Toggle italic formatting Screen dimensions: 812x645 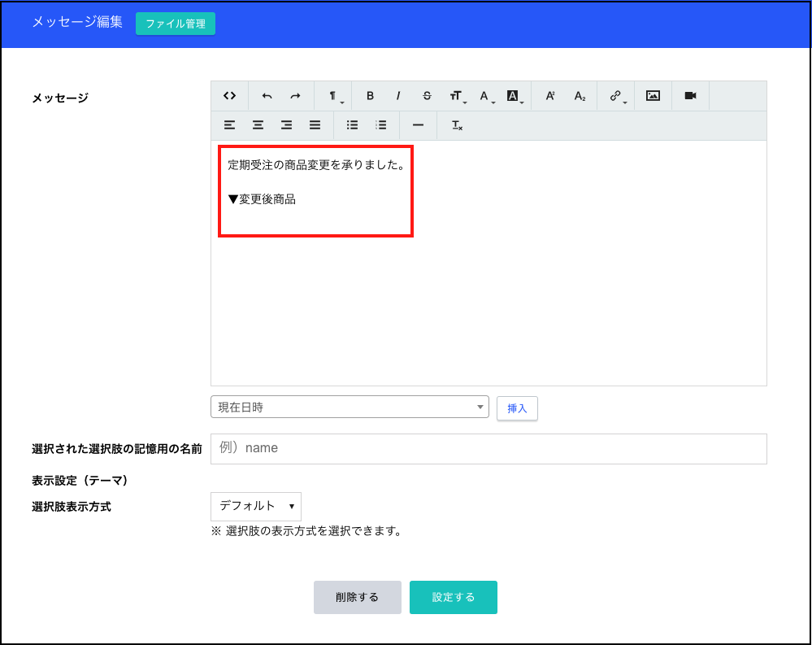398,96
